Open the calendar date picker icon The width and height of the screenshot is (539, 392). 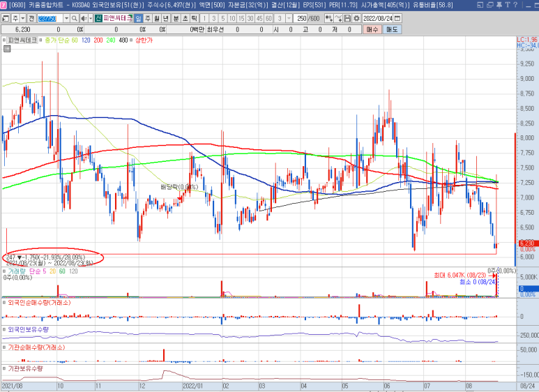pyautogui.click(x=397, y=18)
